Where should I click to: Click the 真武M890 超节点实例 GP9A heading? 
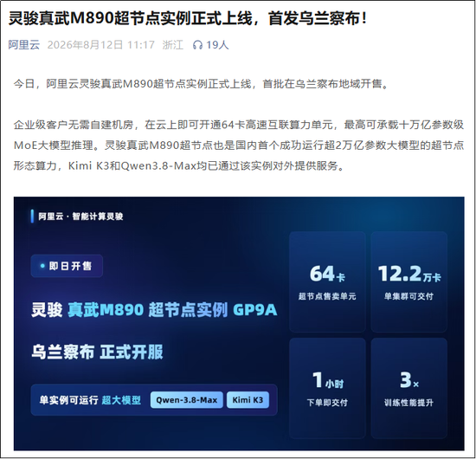(172, 310)
